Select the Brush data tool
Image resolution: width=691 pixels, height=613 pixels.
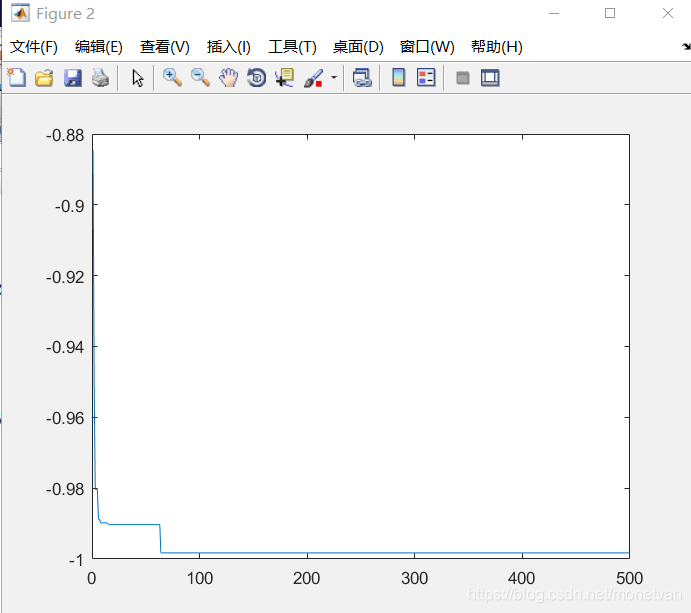pyautogui.click(x=313, y=78)
